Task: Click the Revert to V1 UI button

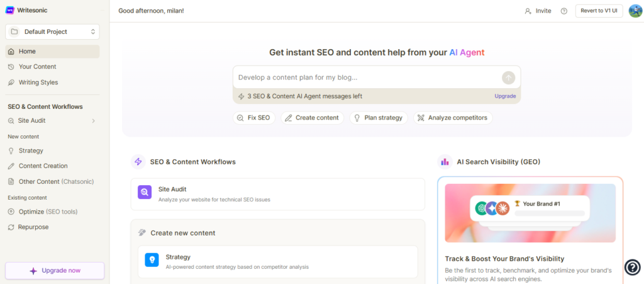Action: coord(599,11)
